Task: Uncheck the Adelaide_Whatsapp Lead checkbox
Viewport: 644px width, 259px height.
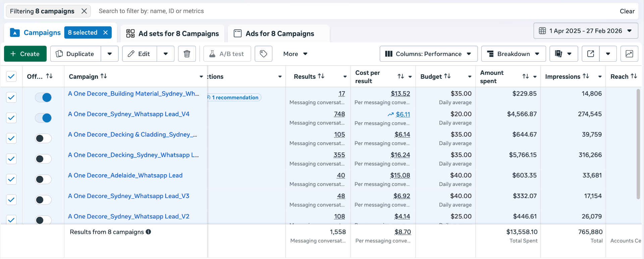Action: point(11,179)
